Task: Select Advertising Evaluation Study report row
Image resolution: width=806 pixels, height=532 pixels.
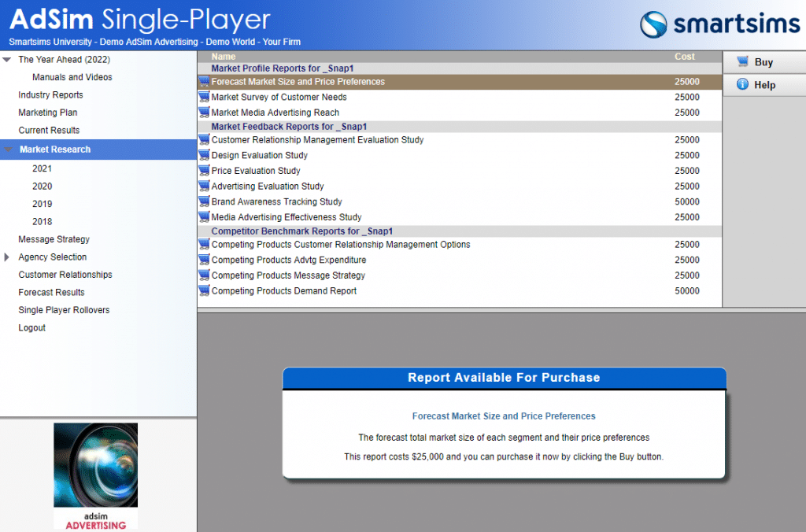Action: [x=268, y=187]
